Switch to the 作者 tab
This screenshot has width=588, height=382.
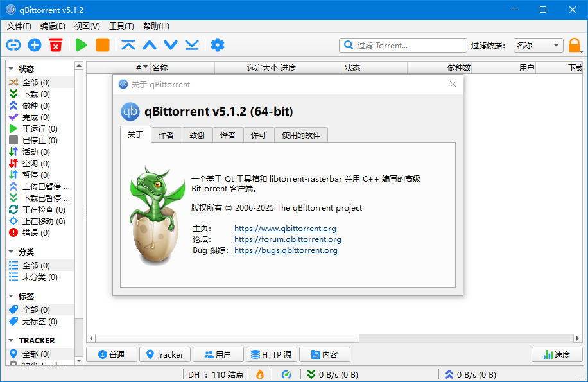[166, 135]
